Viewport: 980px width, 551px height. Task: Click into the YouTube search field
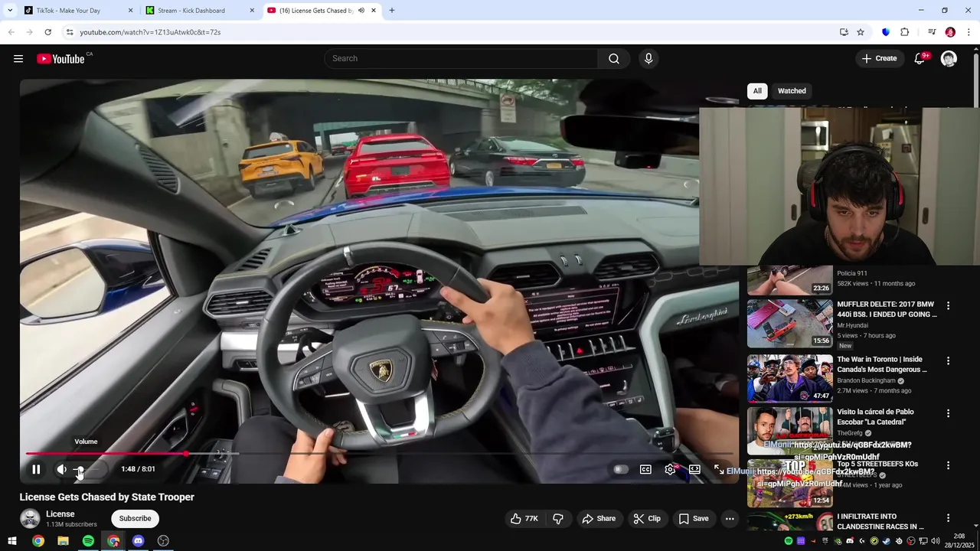461,59
